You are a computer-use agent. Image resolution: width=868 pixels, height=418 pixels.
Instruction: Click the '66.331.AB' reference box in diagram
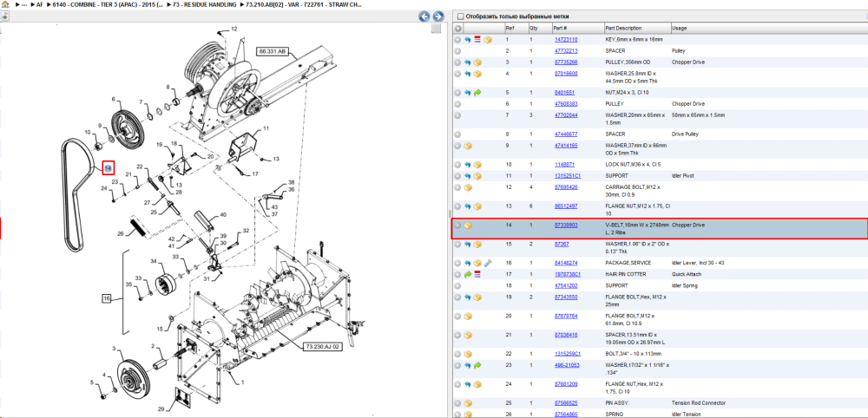pos(272,51)
